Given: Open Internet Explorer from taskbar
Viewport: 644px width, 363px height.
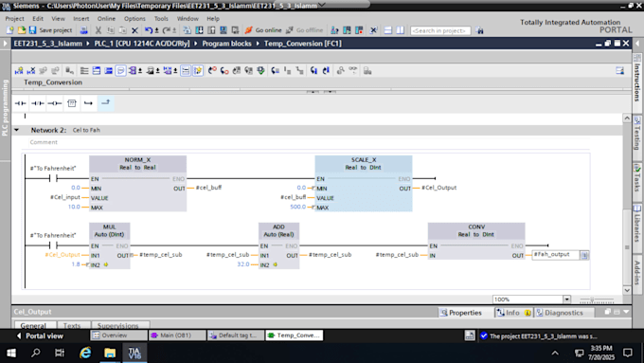Looking at the screenshot, I should click(x=85, y=353).
